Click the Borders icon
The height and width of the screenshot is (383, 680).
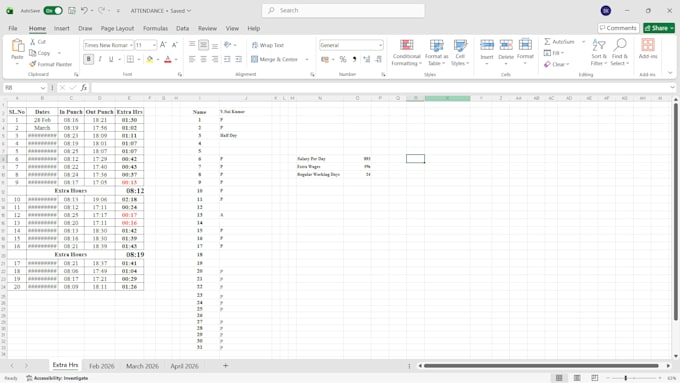pos(130,59)
